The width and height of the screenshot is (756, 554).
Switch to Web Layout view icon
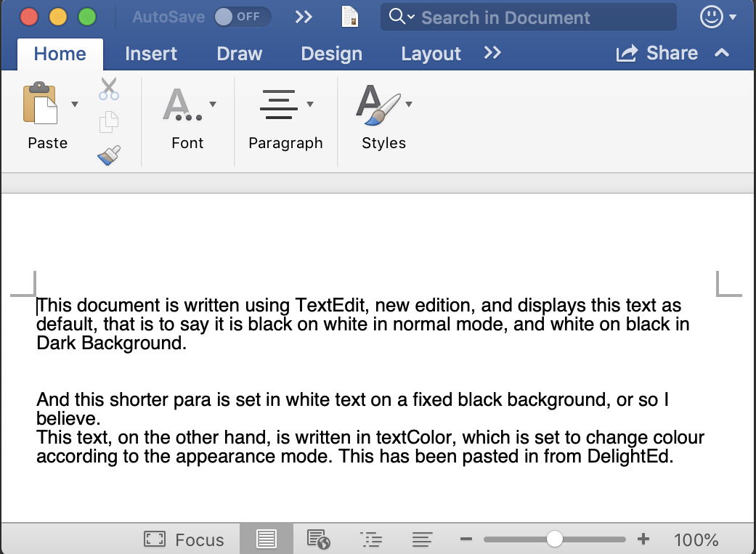(319, 539)
